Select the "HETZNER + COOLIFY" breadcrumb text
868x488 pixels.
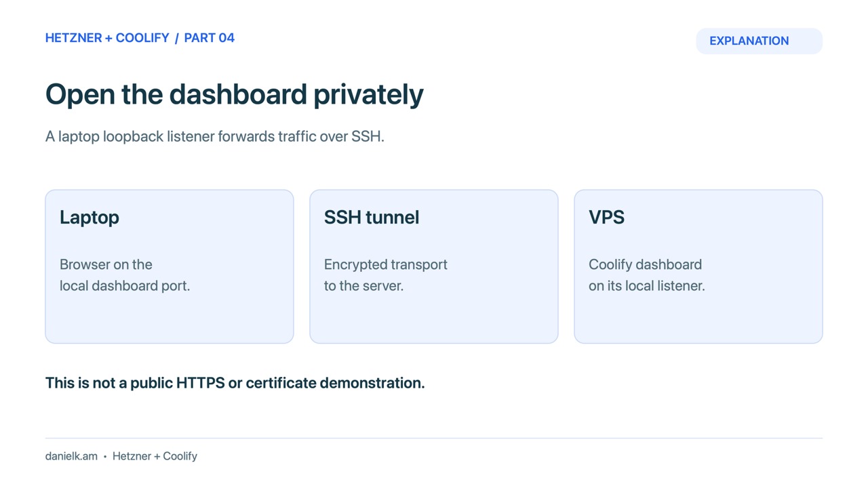click(x=107, y=38)
